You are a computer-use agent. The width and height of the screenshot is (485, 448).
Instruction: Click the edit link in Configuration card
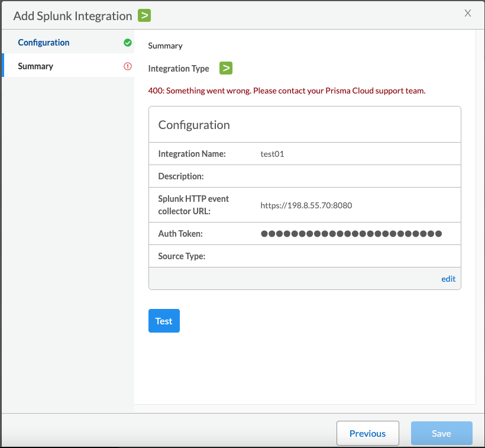tap(448, 279)
